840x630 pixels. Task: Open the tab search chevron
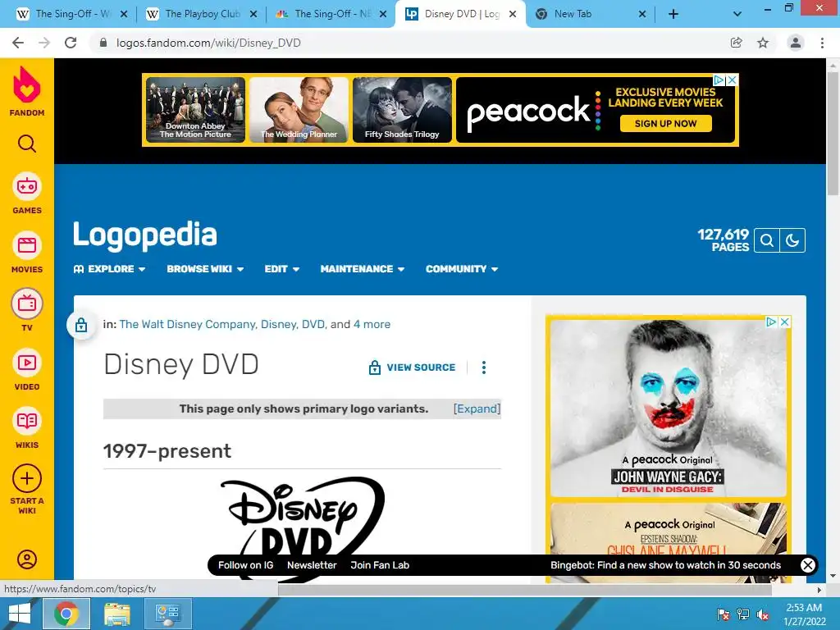(x=737, y=15)
